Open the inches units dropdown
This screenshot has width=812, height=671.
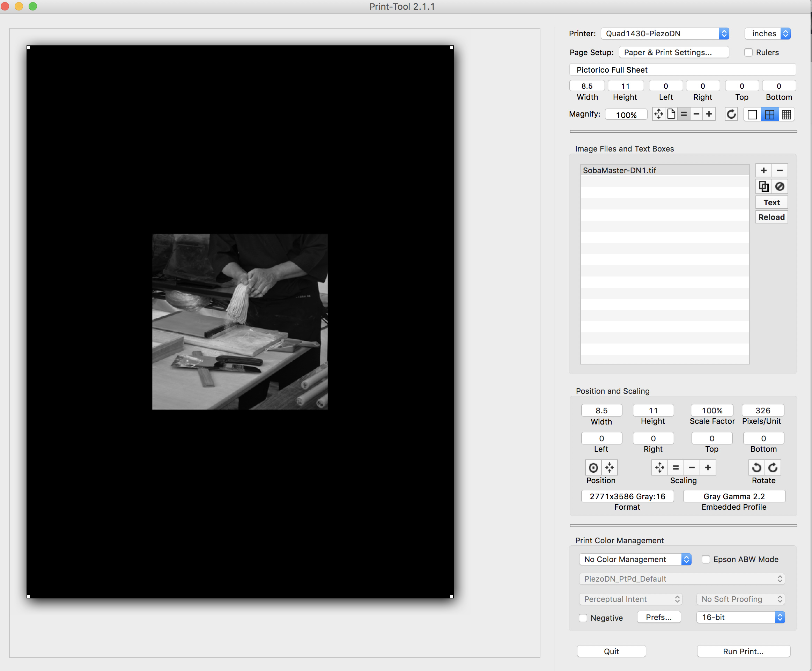(x=768, y=34)
